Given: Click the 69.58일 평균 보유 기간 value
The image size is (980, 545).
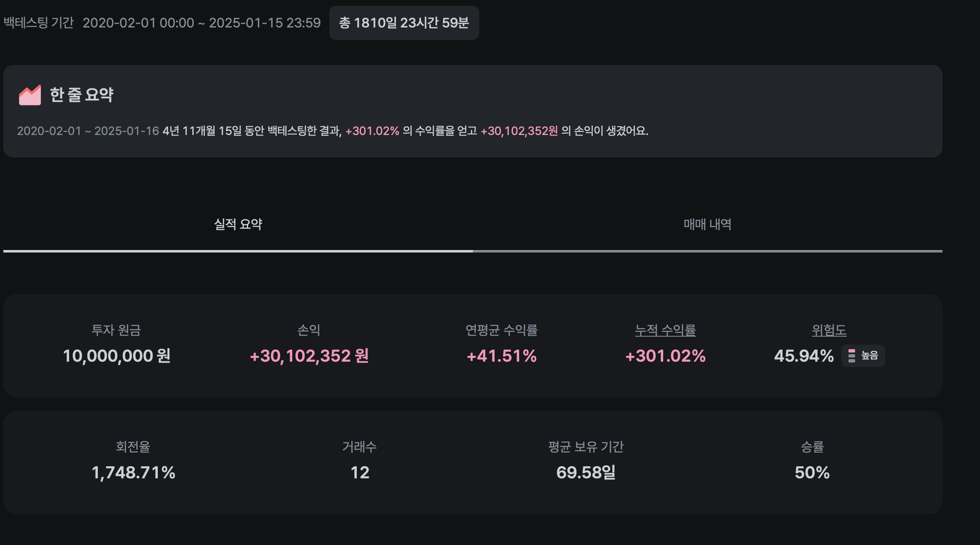Looking at the screenshot, I should (586, 473).
